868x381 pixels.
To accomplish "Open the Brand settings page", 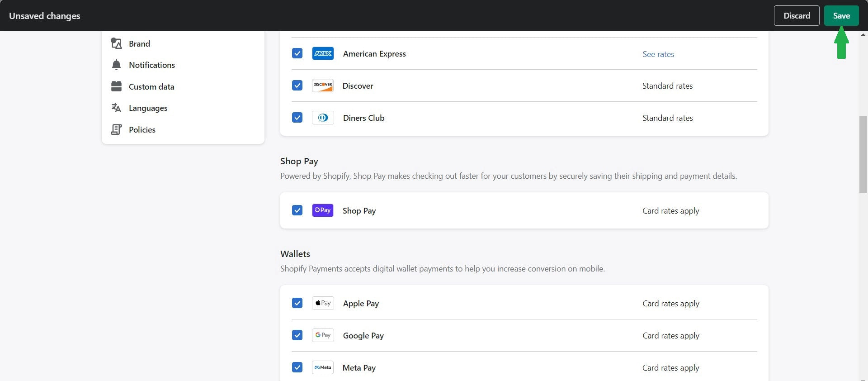I will [x=139, y=43].
